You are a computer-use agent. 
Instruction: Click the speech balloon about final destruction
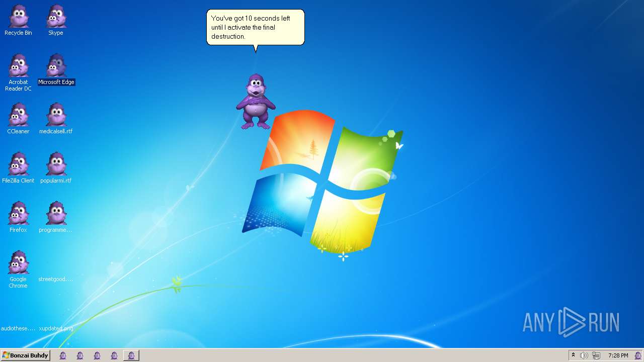(x=256, y=28)
